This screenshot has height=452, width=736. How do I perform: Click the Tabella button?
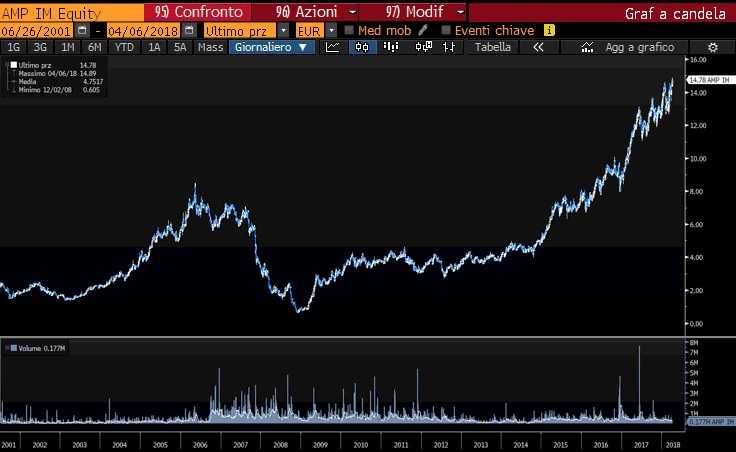(x=492, y=47)
